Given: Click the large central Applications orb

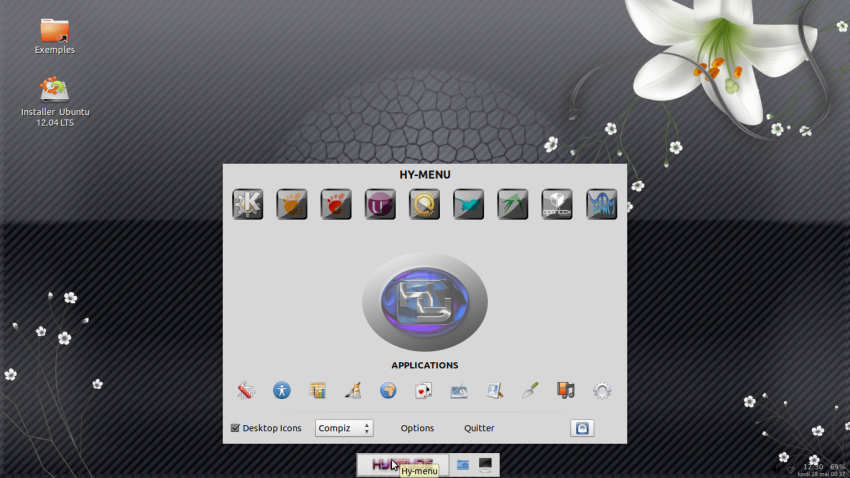Looking at the screenshot, I should [x=425, y=302].
